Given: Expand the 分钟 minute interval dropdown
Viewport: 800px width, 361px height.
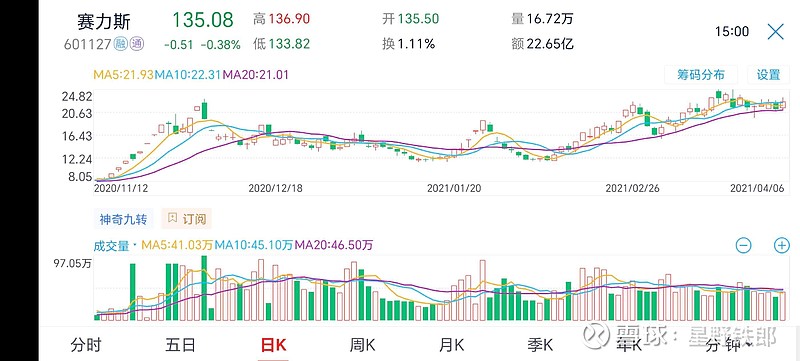Looking at the screenshot, I should 728,345.
